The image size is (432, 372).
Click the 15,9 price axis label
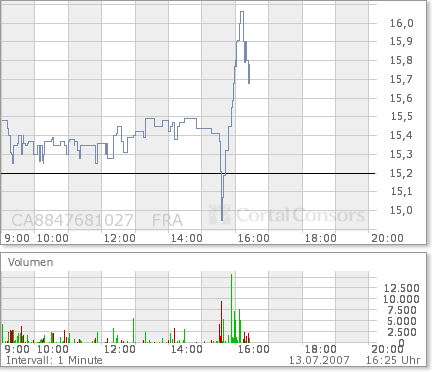(402, 41)
